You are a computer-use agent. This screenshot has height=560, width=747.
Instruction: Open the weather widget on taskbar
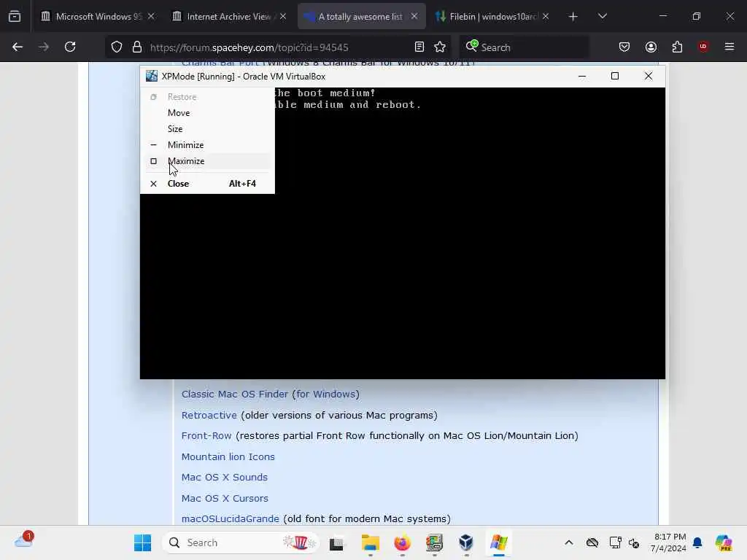(24, 541)
